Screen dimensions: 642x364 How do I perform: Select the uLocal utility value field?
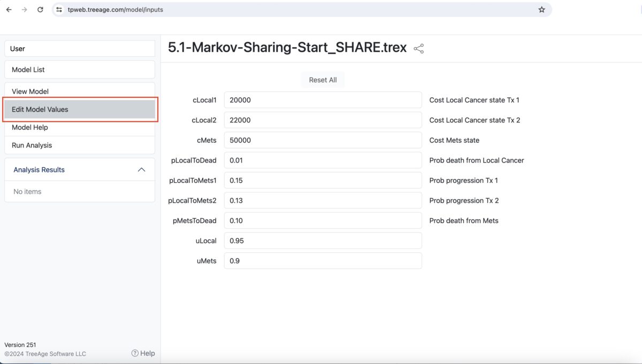[x=323, y=241]
